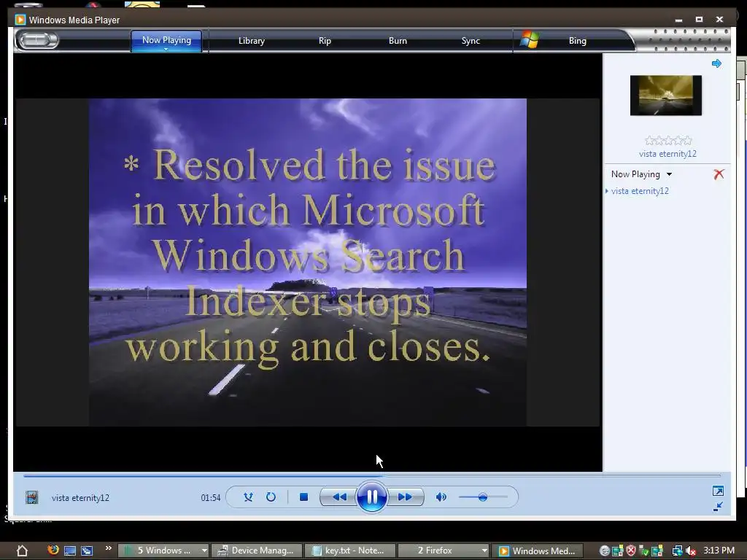
Task: Expand the quick launch chevron
Action: click(109, 548)
